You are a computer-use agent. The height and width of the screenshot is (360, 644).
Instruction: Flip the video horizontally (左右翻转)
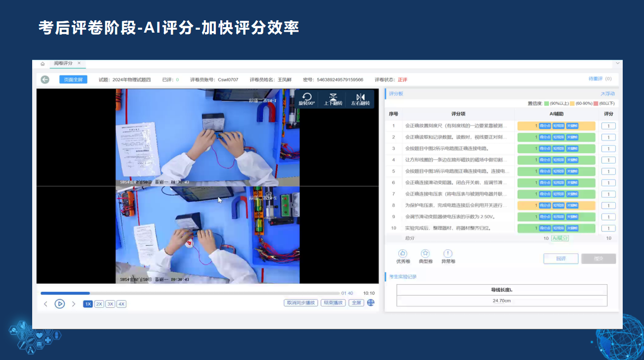coord(360,97)
